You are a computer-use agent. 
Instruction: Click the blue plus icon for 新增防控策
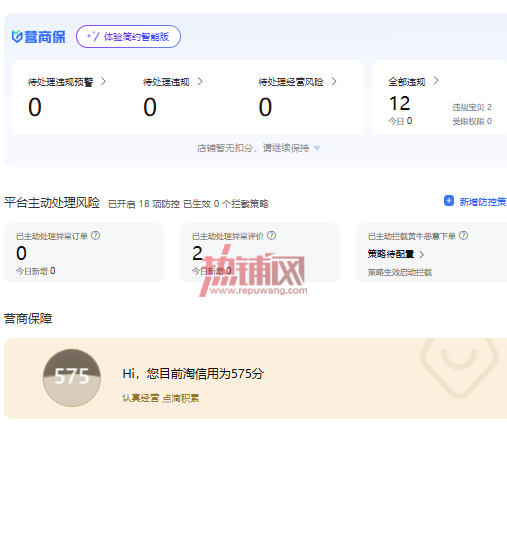click(449, 201)
